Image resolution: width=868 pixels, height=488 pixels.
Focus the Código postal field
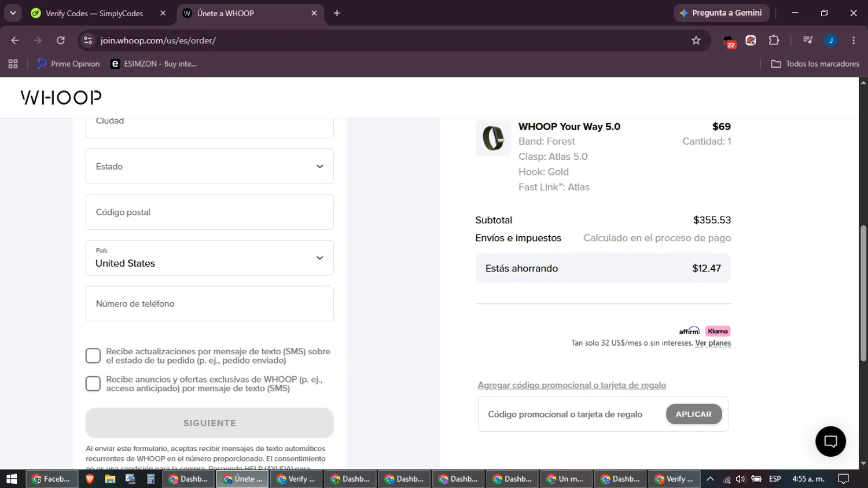click(x=209, y=212)
